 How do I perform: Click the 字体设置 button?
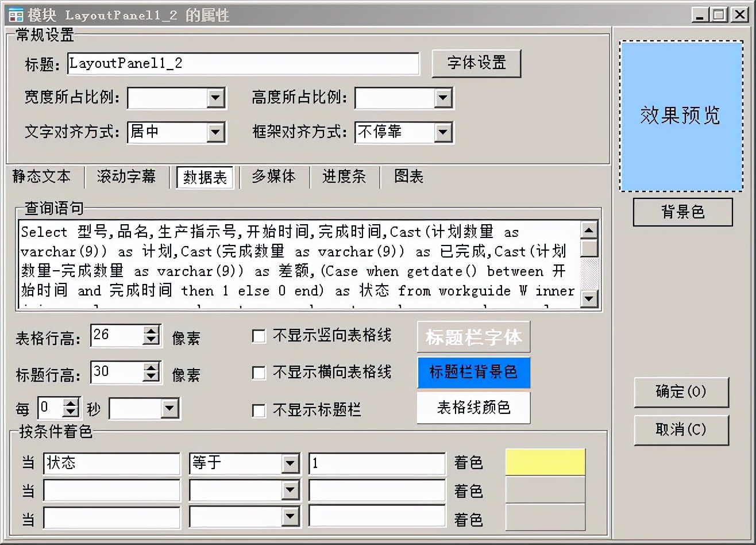tap(476, 63)
